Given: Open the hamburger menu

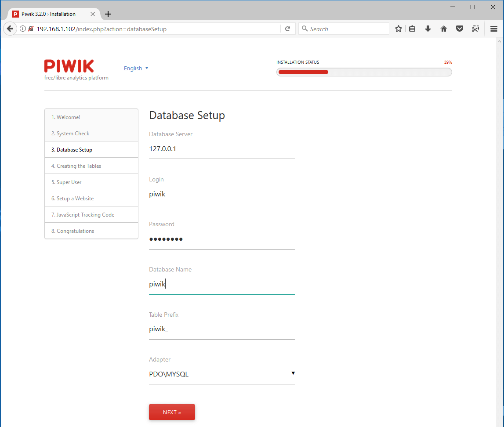Looking at the screenshot, I should [494, 29].
